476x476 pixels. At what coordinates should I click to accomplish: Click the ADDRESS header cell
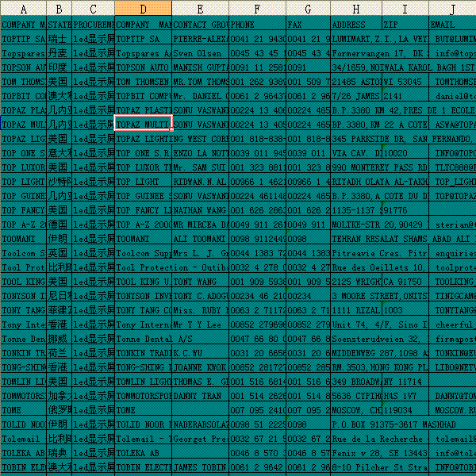click(x=356, y=25)
